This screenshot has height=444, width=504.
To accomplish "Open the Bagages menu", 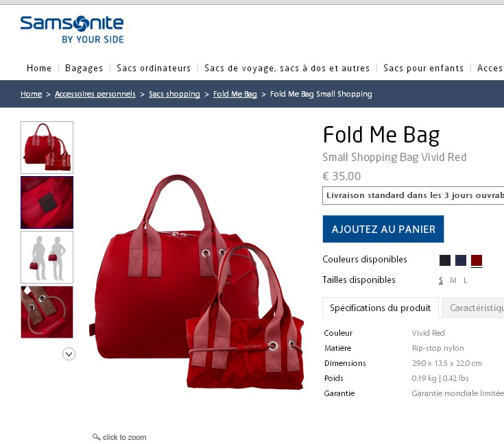I will [x=84, y=68].
